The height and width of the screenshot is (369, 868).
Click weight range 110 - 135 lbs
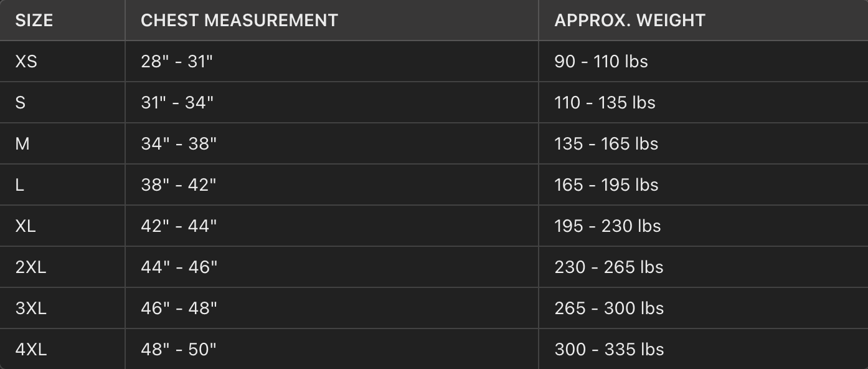605,103
